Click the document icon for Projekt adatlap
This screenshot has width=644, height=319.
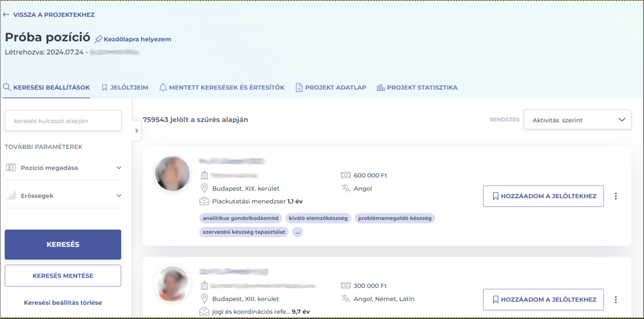click(x=299, y=88)
